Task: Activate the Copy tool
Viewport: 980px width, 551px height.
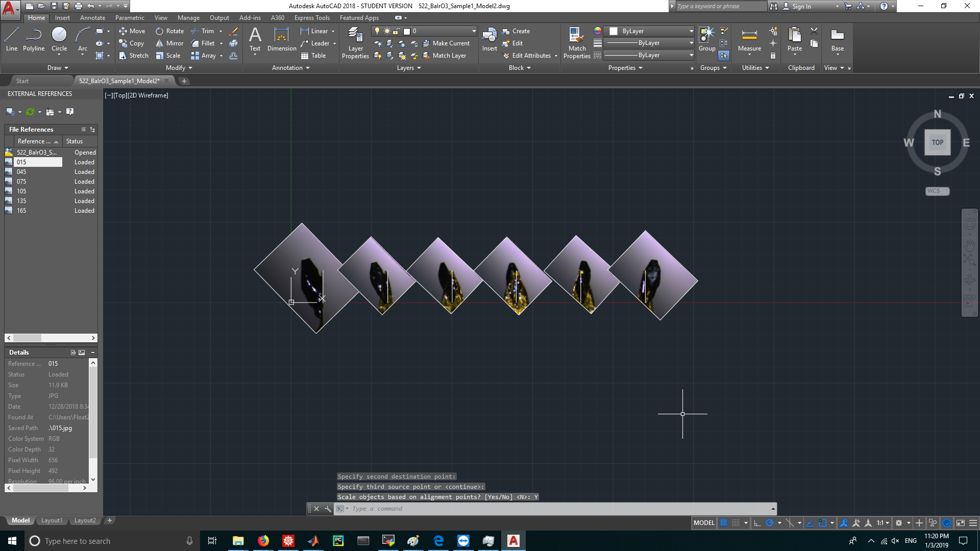Action: click(x=132, y=43)
